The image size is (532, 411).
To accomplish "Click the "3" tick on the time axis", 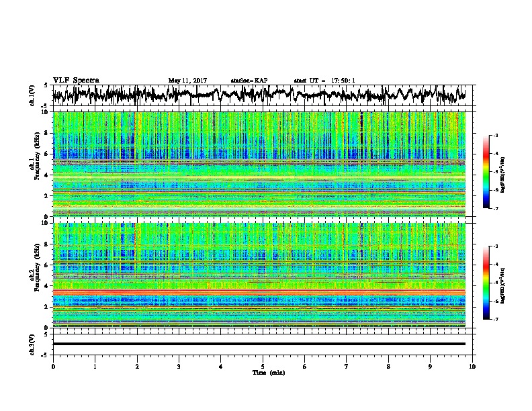I will click(179, 367).
